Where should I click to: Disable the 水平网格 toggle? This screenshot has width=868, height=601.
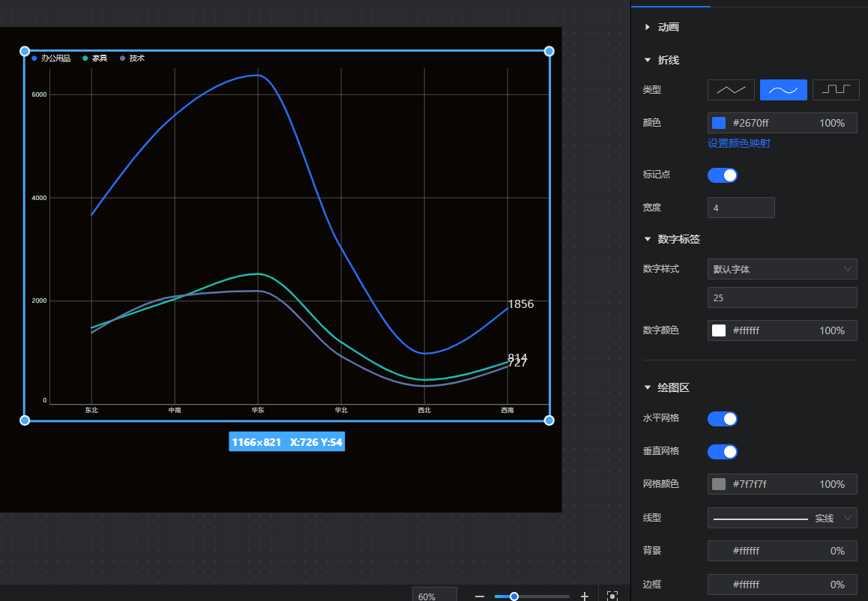coord(722,419)
